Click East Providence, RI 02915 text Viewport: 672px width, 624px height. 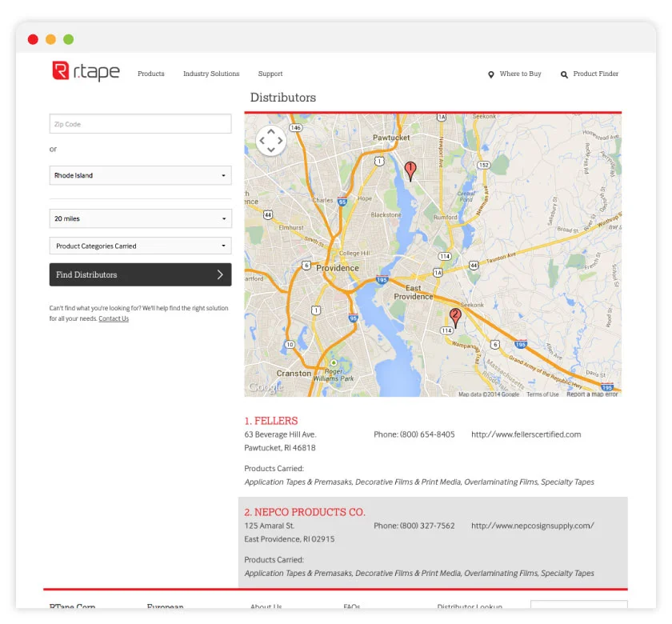(x=290, y=539)
